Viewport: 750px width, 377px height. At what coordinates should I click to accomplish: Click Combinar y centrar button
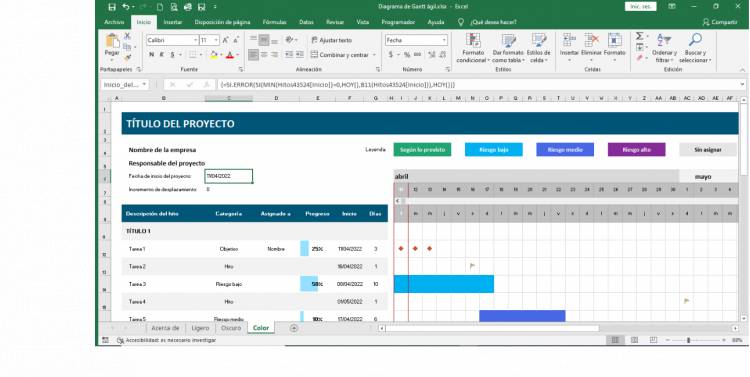tap(340, 55)
